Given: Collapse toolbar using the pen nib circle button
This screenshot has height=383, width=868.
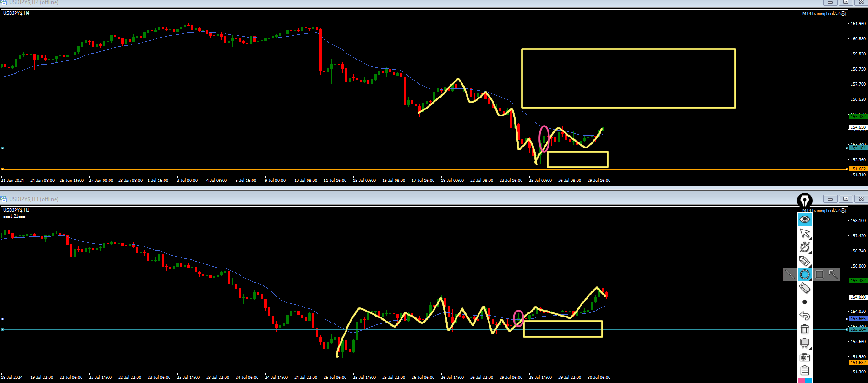Looking at the screenshot, I should pos(804,200).
